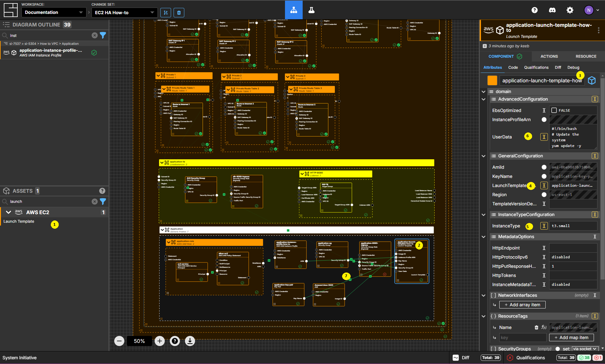Open the Discord community link icon

point(552,10)
